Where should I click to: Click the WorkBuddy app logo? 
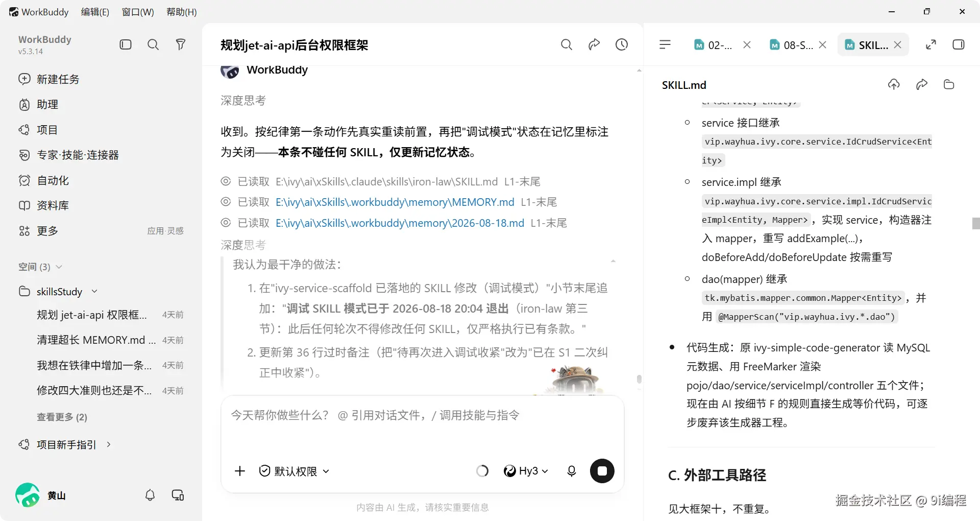click(14, 12)
